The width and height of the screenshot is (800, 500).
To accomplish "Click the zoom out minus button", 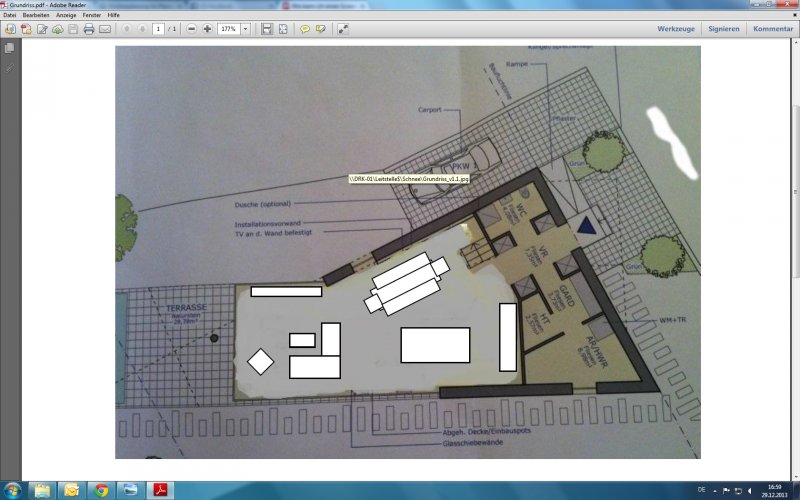I will (191, 29).
